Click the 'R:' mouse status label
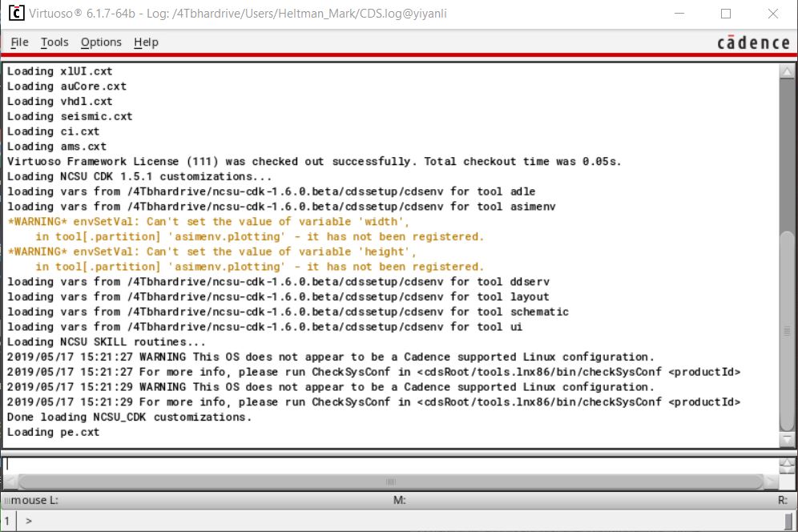 783,501
